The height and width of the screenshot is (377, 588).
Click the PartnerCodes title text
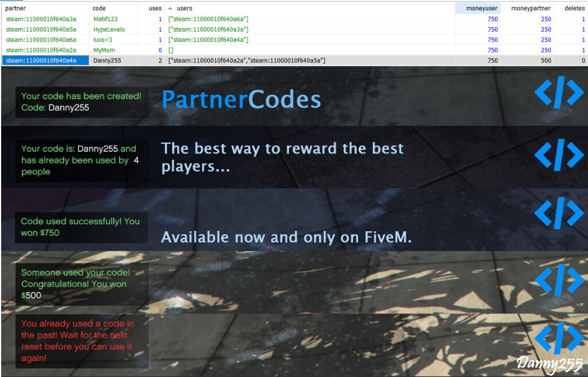(x=242, y=100)
